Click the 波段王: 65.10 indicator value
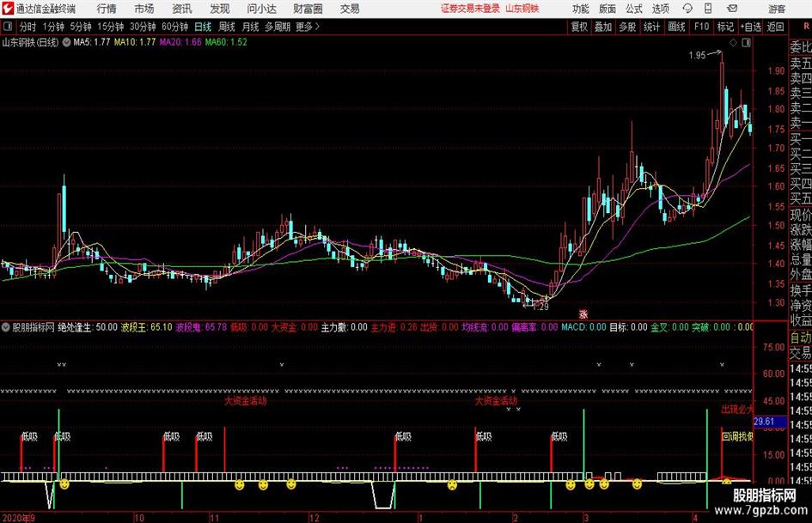This screenshot has width=812, height=523. coord(147,327)
